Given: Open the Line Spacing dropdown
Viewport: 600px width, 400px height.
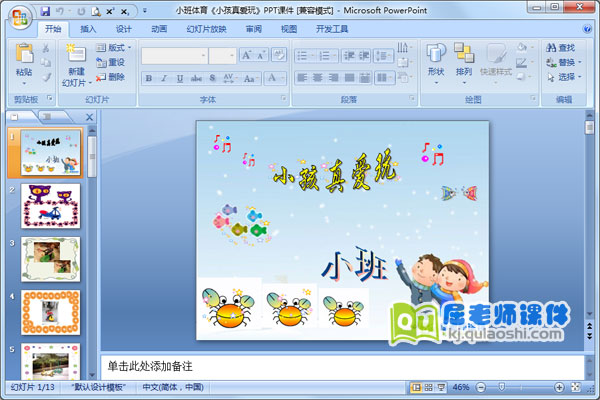Looking at the screenshot, I should click(383, 56).
